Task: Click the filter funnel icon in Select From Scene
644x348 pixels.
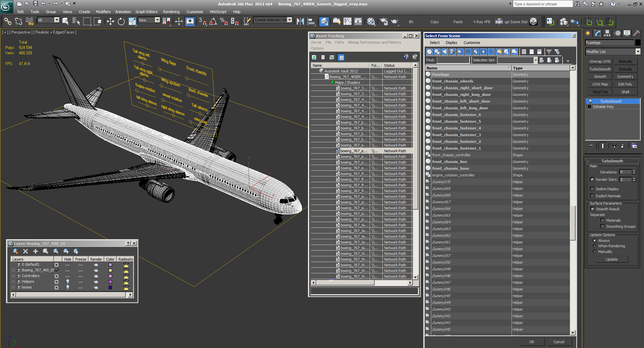Action: 549,51
